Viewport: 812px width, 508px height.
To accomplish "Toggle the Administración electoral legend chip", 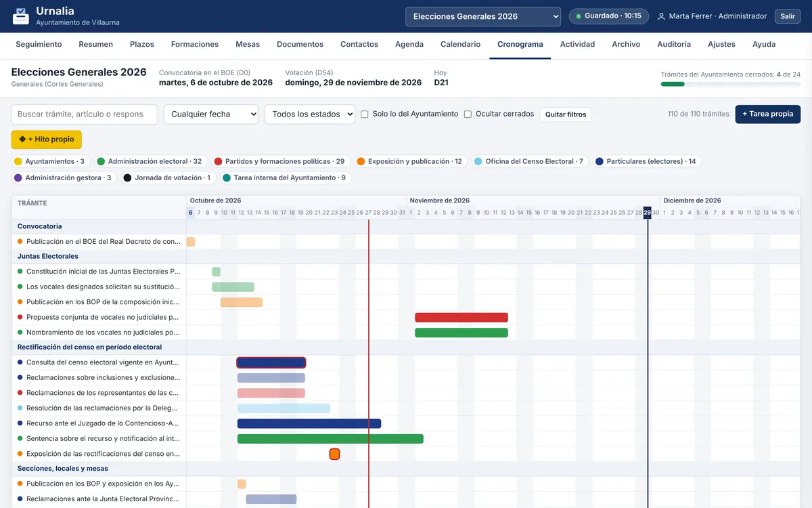I will (151, 161).
